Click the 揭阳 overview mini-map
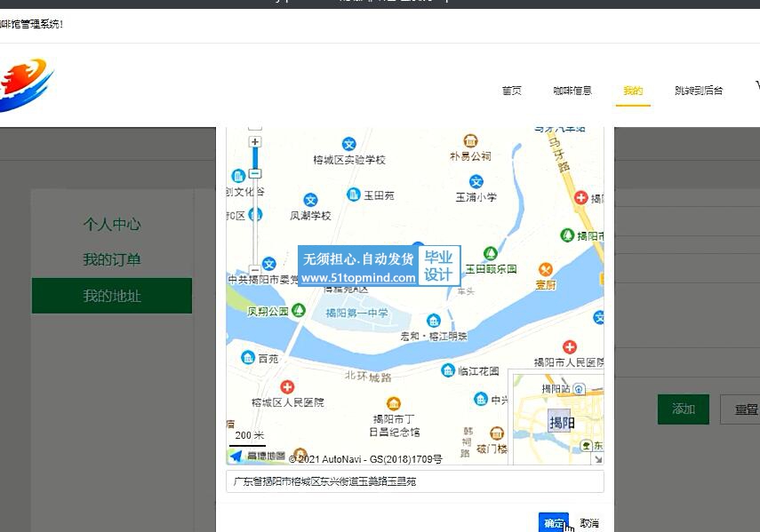 click(x=558, y=418)
